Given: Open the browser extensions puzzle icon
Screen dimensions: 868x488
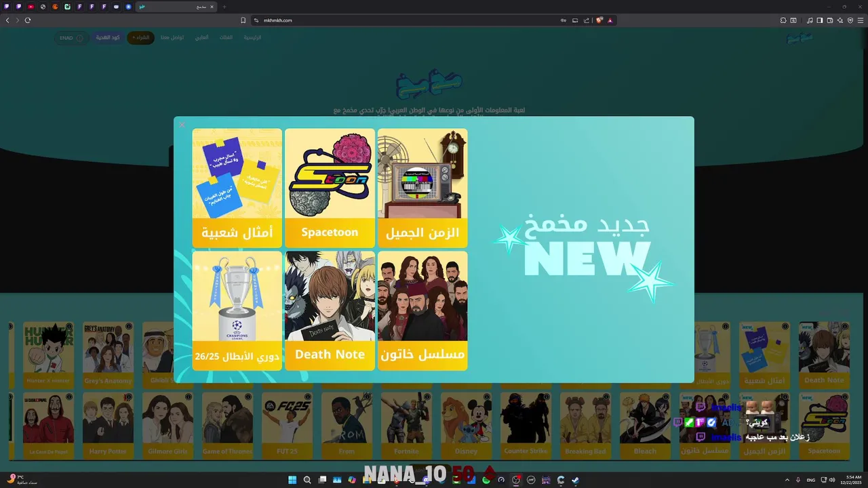Looking at the screenshot, I should point(783,20).
